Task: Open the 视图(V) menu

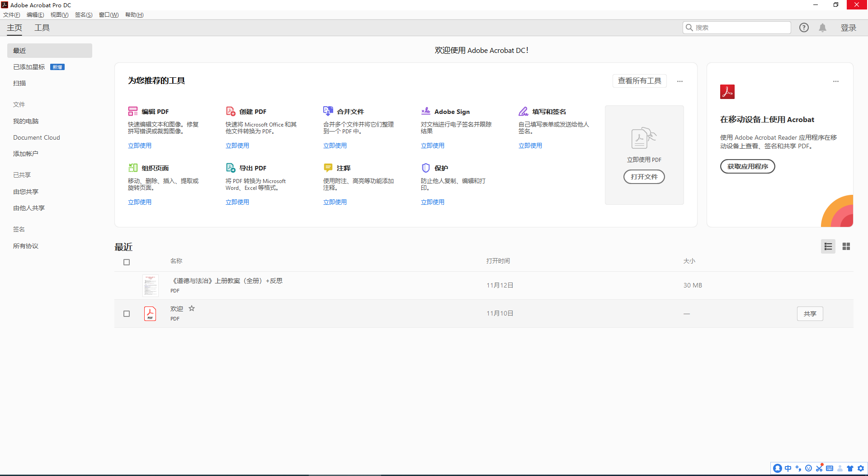Action: [x=59, y=15]
